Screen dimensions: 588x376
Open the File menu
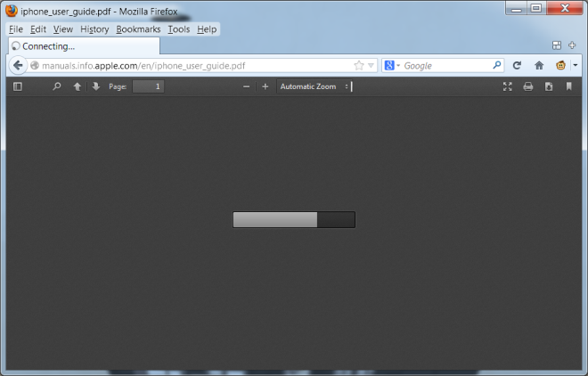tap(16, 29)
